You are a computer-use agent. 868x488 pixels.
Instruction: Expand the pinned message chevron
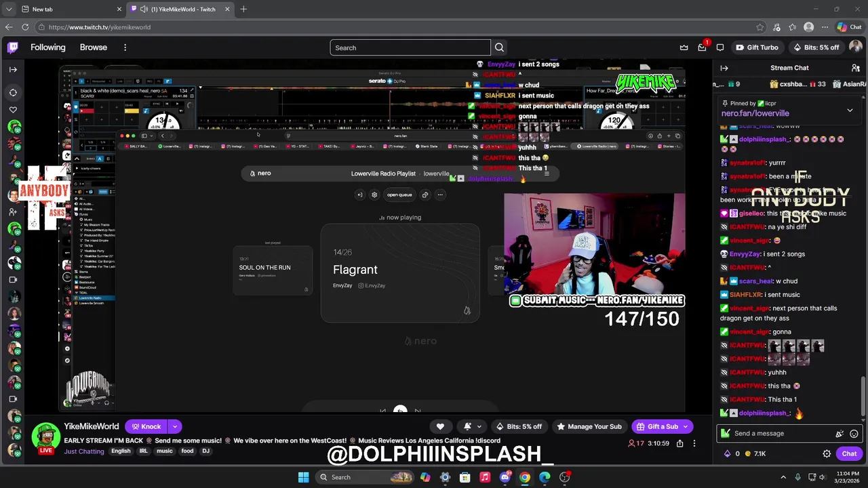[x=850, y=110]
